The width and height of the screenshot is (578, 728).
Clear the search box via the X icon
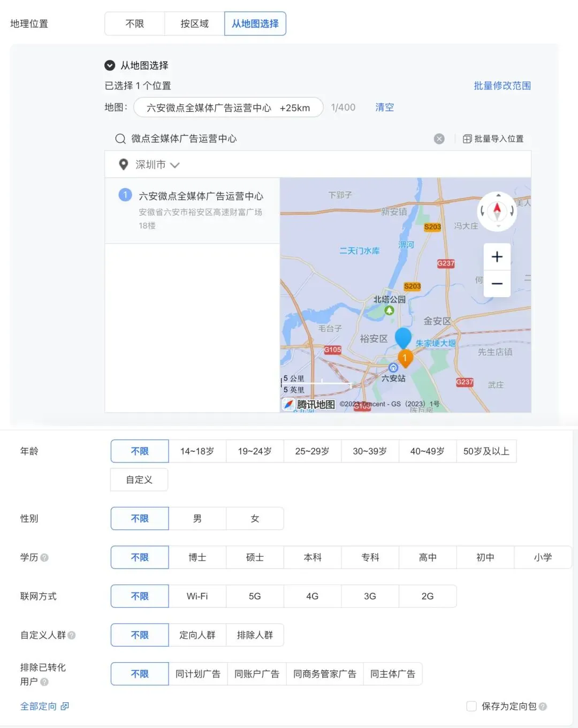click(x=439, y=139)
